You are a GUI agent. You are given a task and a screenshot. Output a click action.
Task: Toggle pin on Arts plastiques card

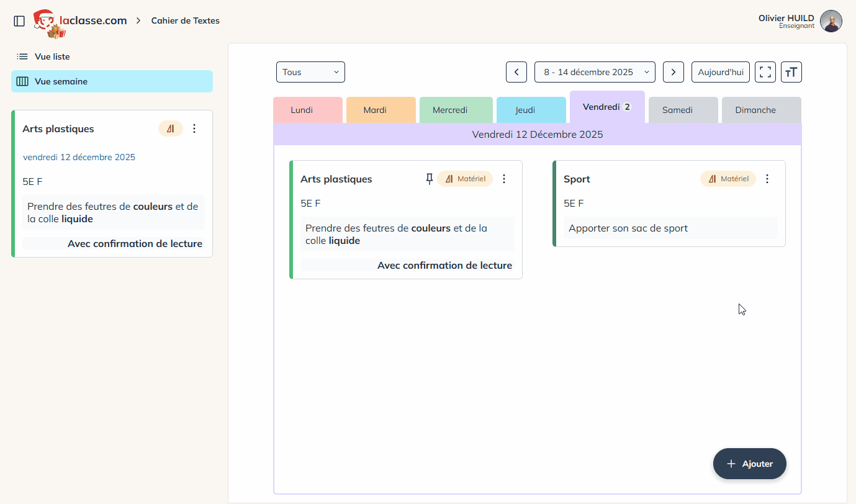[429, 179]
